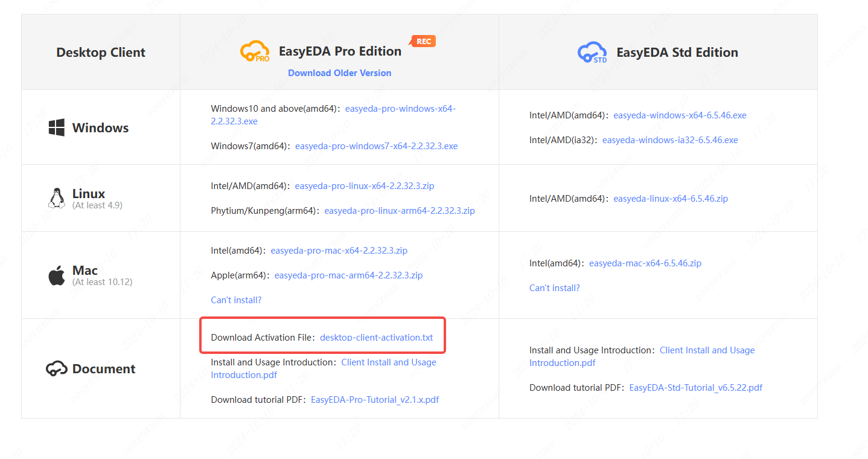
Task: Click Std "Download tutorial PDF" label
Action: point(576,387)
